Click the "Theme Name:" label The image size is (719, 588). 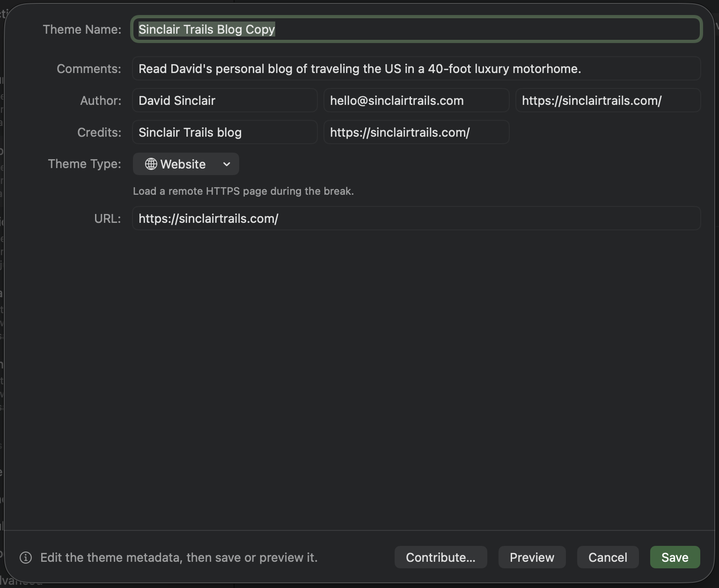[82, 29]
